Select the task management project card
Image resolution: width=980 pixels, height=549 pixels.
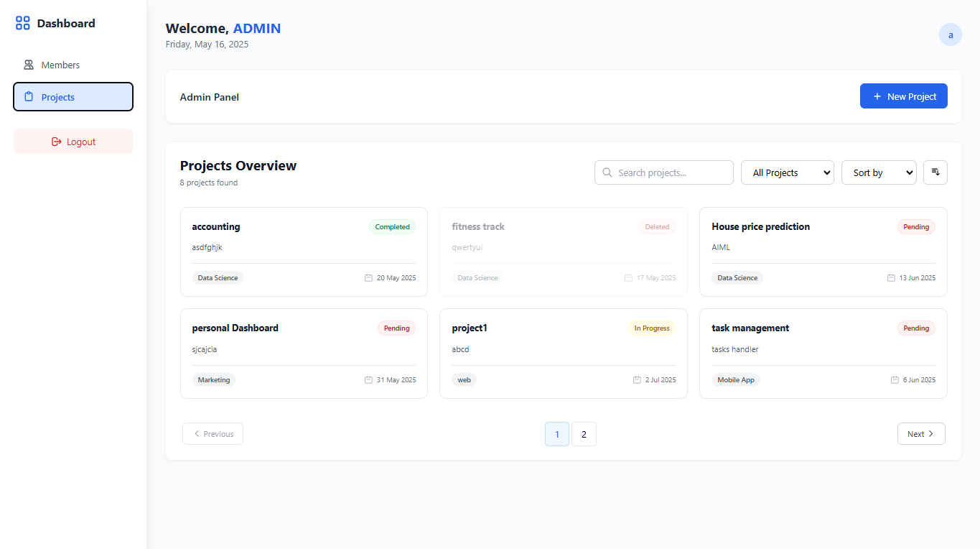coord(823,353)
